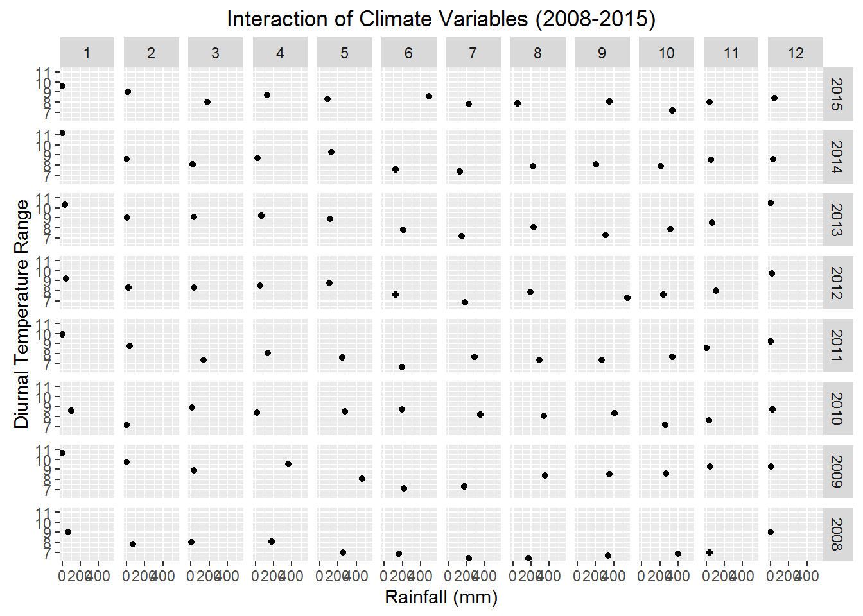This screenshot has width=863, height=616.
Task: Click the data point in month 4, 2009 panel
Action: [x=288, y=464]
